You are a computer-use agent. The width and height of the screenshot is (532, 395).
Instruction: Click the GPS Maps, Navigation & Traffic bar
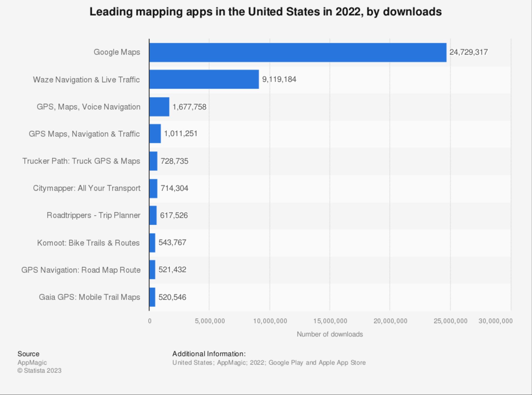pyautogui.click(x=155, y=134)
